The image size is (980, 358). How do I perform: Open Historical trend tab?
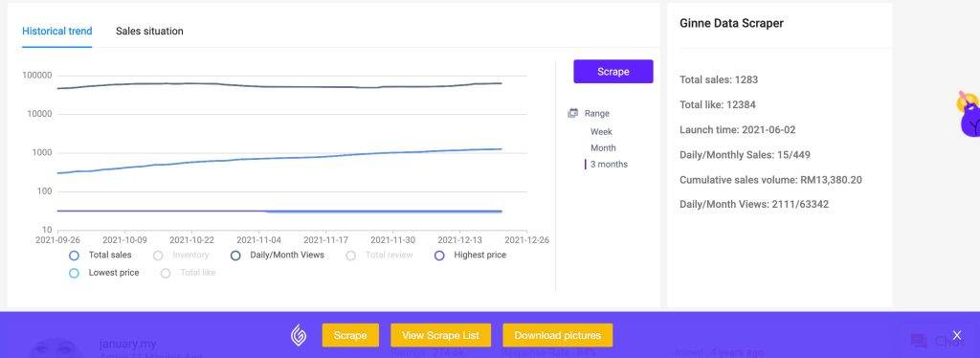[56, 32]
